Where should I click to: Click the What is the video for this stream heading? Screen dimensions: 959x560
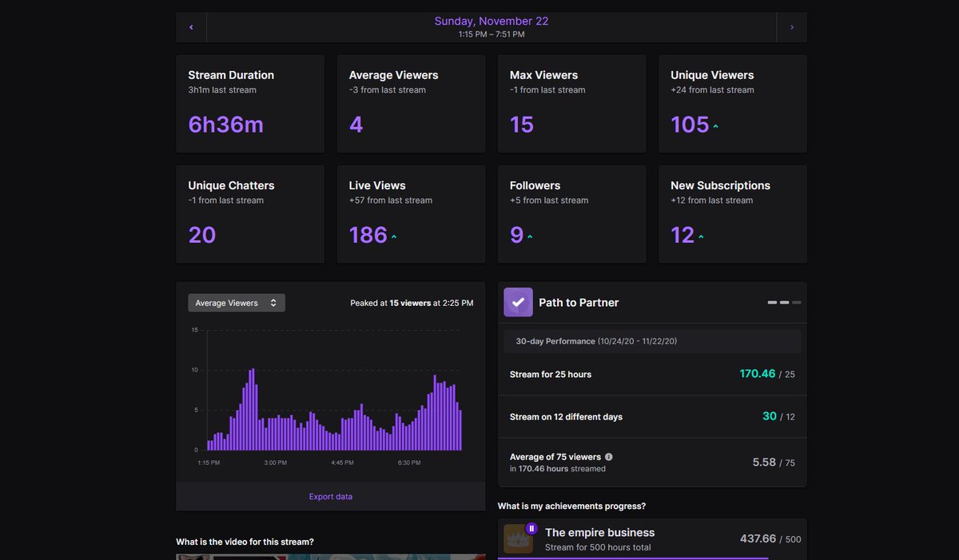(x=245, y=542)
